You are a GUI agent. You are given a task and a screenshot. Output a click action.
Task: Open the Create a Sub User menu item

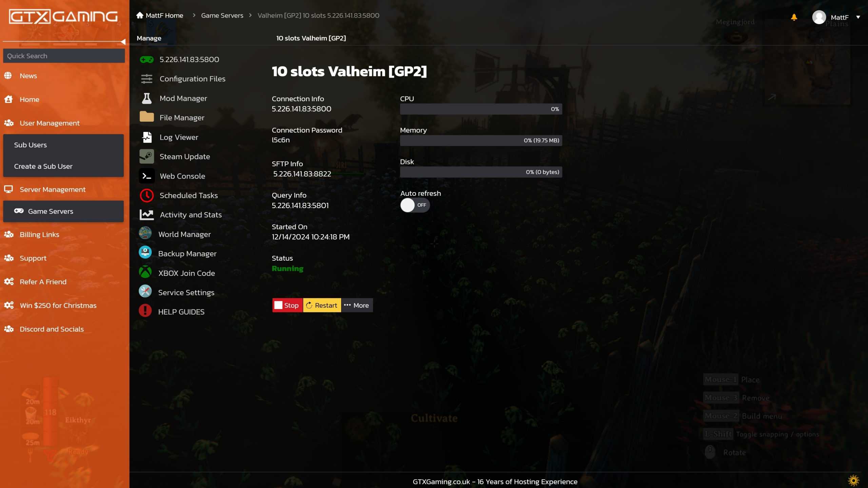click(x=43, y=166)
